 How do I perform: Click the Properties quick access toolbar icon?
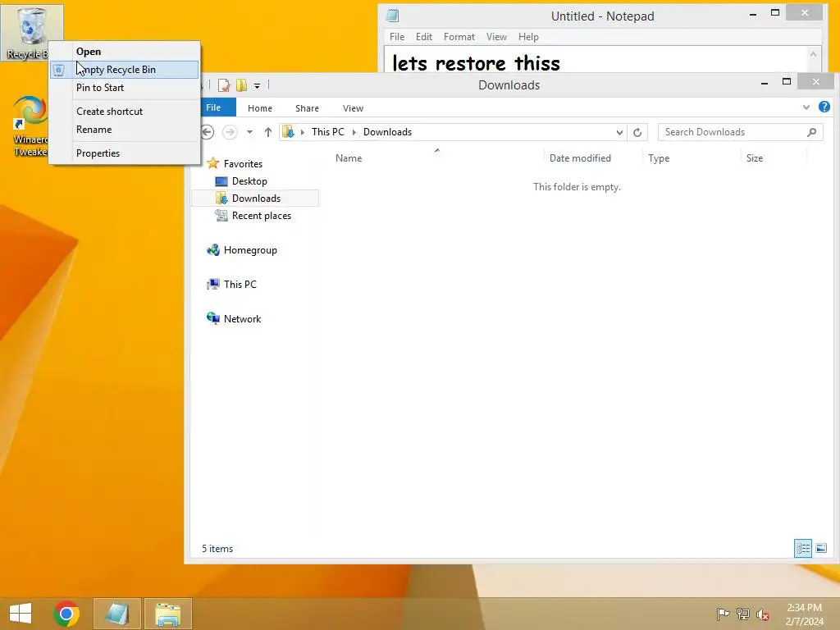(224, 85)
